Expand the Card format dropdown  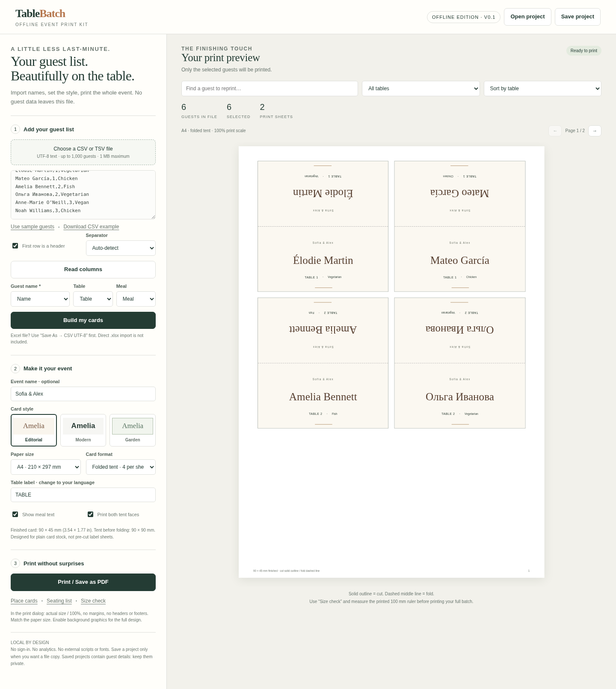(121, 467)
